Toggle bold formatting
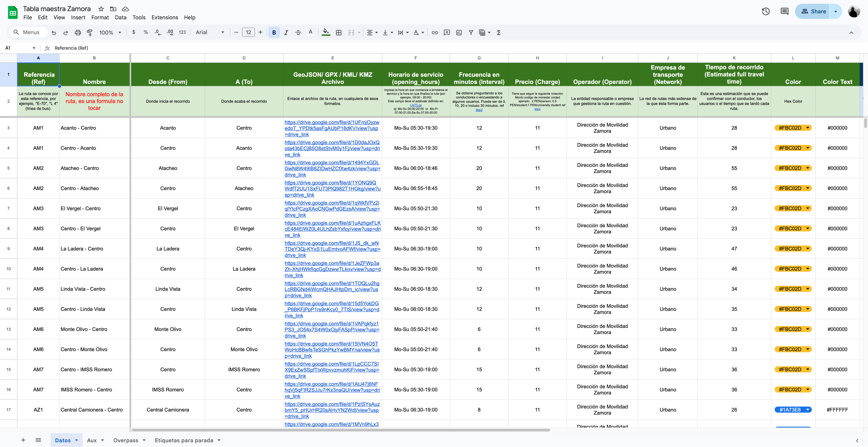The image size is (868, 447). [274, 32]
